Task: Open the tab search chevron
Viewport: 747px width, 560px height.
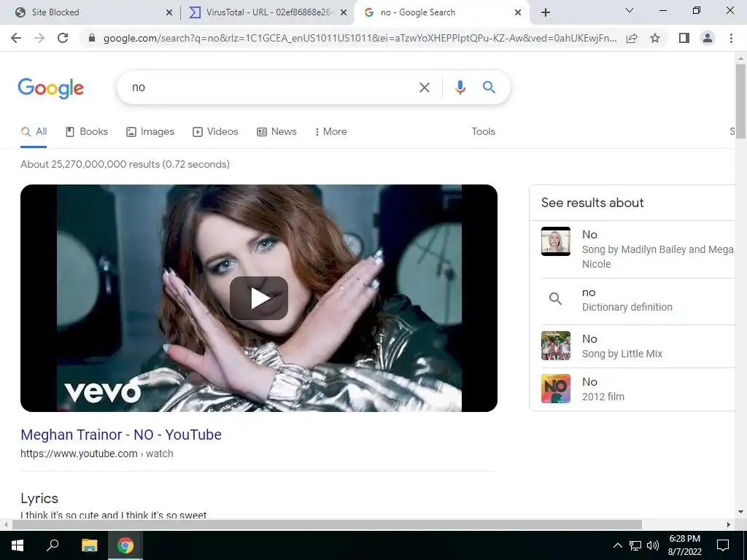Action: pos(630,10)
